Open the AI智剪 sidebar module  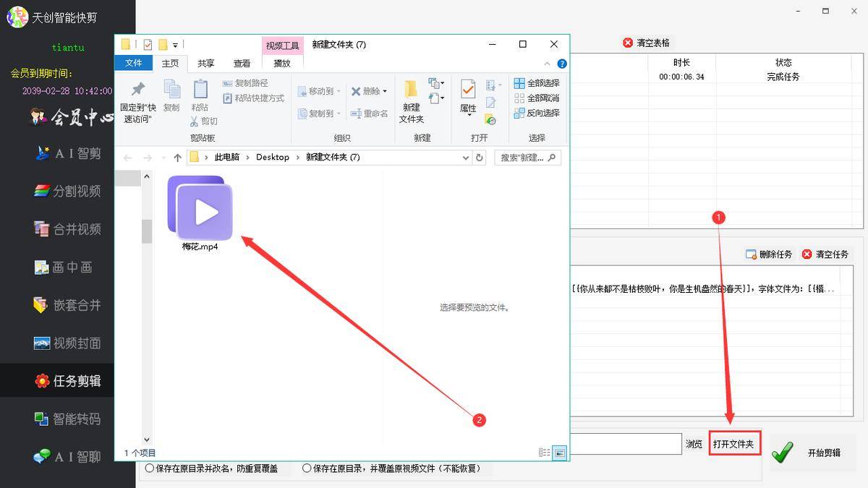pos(68,153)
